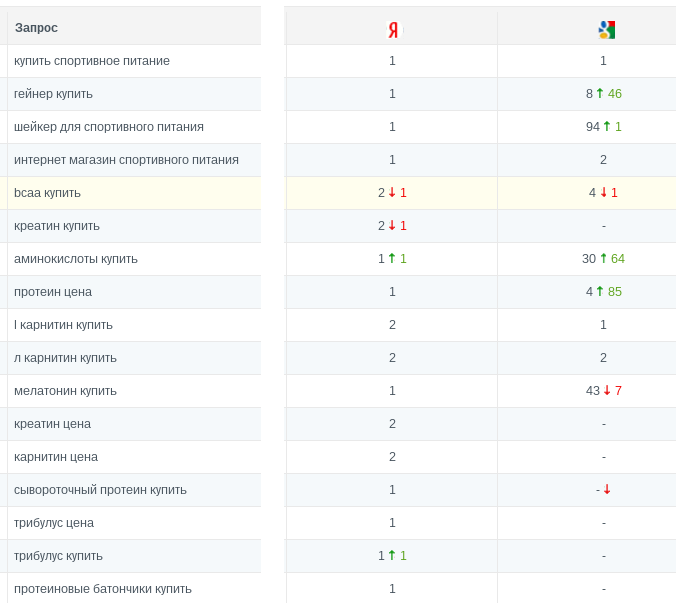Image resolution: width=676 pixels, height=603 pixels.
Task: Click the l карнитин купить query
Action: pos(63,325)
